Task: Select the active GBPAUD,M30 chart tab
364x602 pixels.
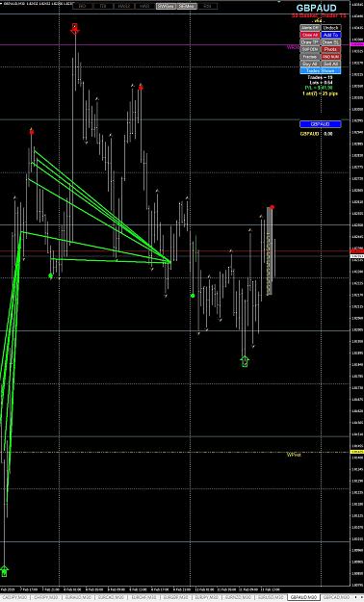Action: point(303,597)
